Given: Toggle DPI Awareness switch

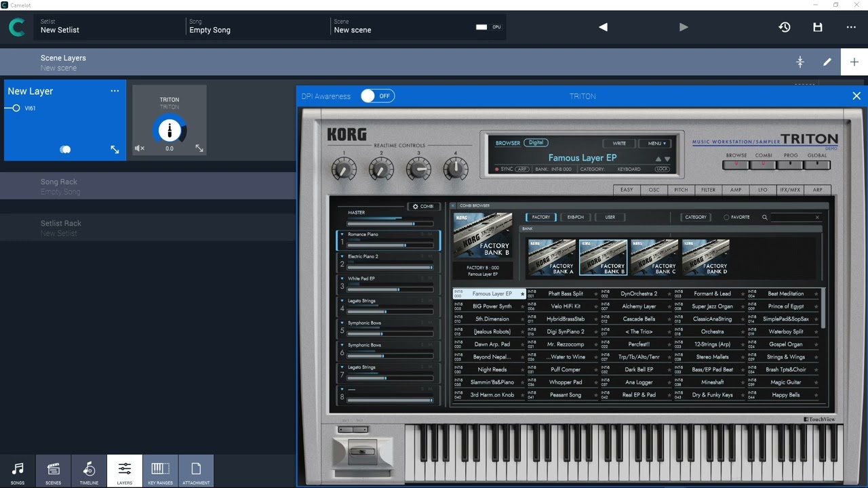Looking at the screenshot, I should point(377,96).
